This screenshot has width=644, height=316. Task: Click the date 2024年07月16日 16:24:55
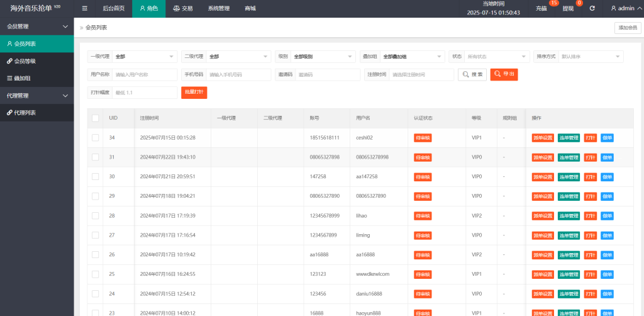point(167,274)
